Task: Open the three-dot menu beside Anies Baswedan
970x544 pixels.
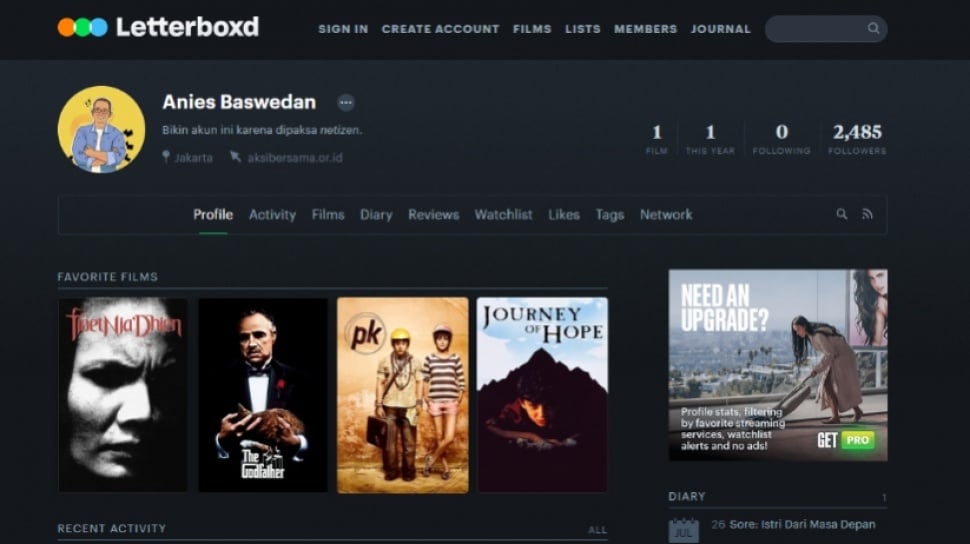Action: pyautogui.click(x=346, y=102)
